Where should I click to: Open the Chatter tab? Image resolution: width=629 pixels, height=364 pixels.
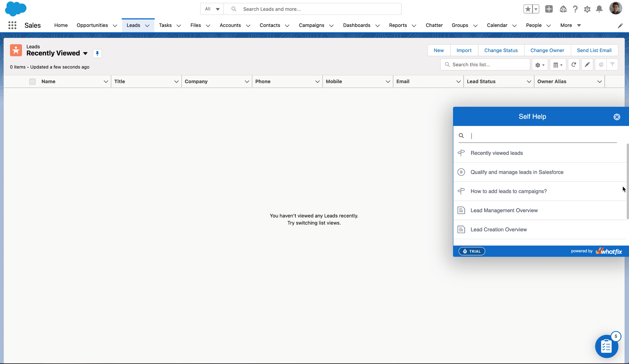pos(434,25)
